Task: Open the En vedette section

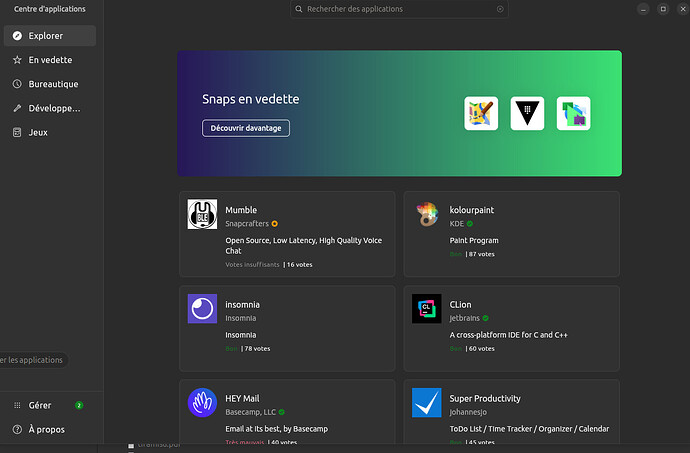Action: coord(50,60)
